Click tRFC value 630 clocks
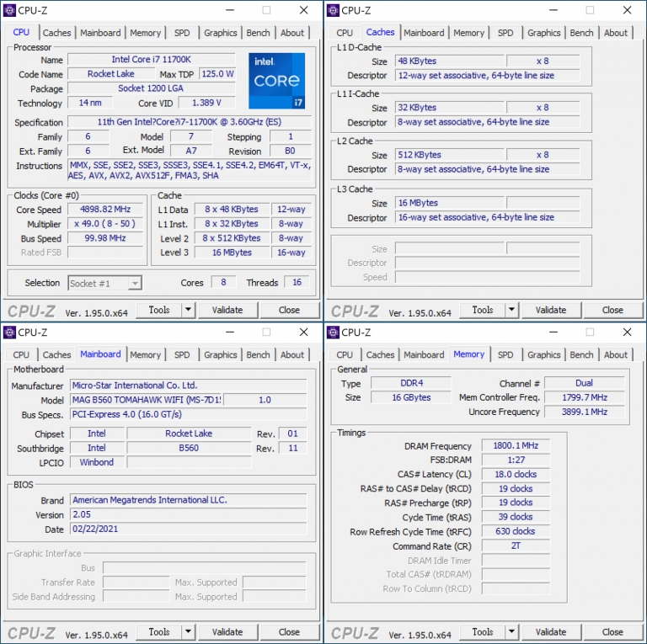 coord(516,531)
